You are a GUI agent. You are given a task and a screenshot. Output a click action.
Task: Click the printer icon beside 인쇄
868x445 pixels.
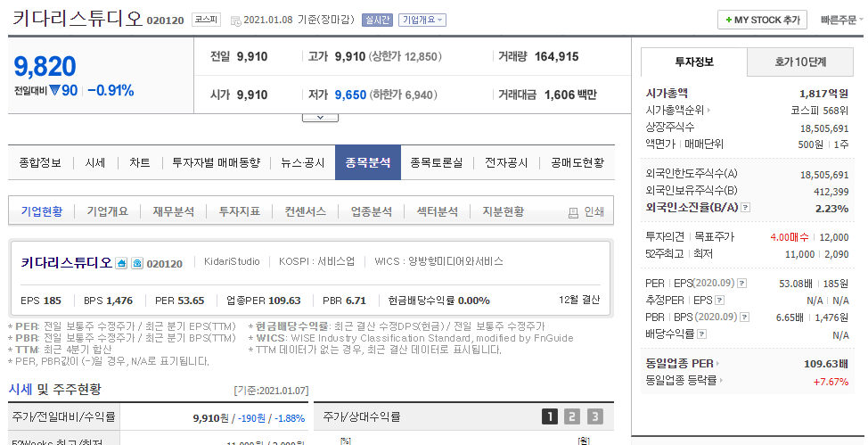[574, 212]
